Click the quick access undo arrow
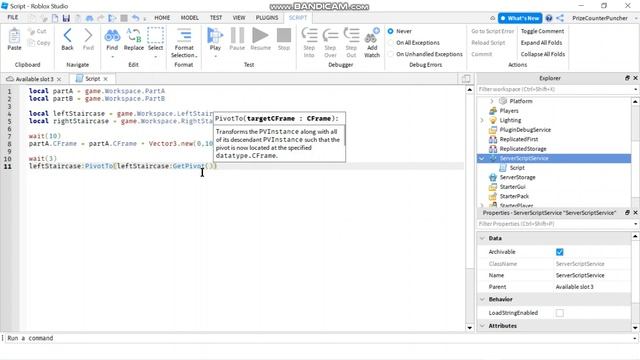The width and height of the screenshot is (640, 360). (136, 18)
